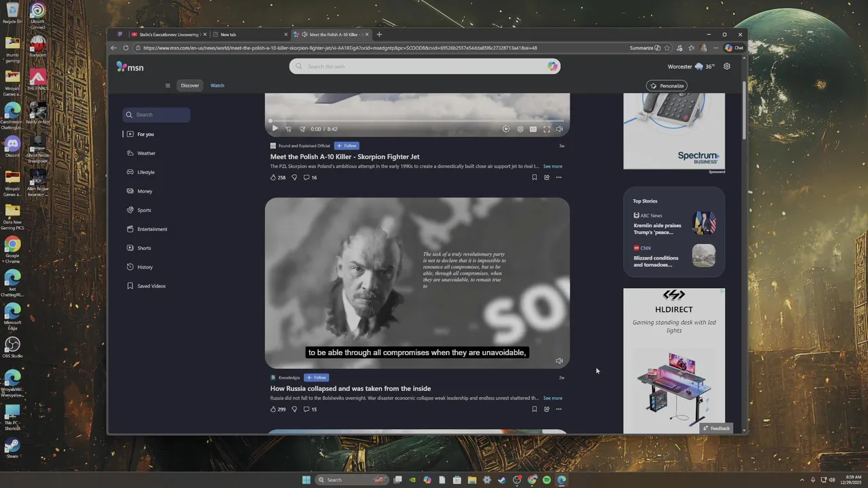Expand See more on Skorpion description
This screenshot has width=868, height=488.
click(553, 166)
